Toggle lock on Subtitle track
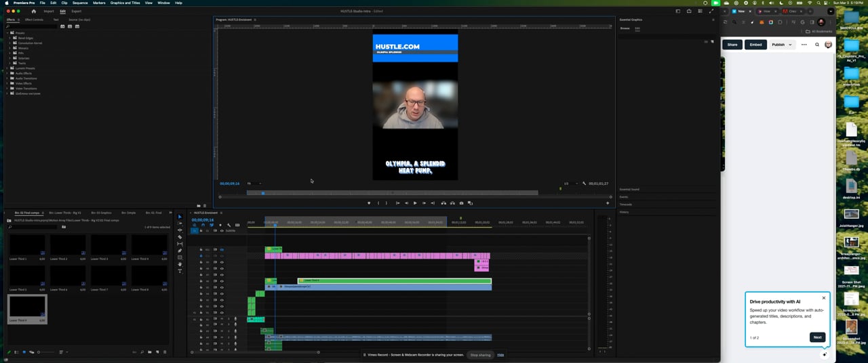Image resolution: width=868 pixels, height=363 pixels. pos(201,231)
